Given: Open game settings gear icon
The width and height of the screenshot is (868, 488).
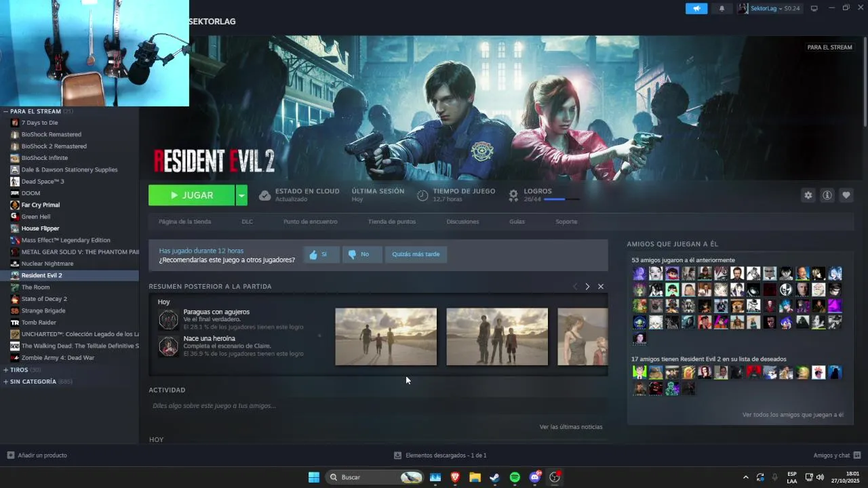Looking at the screenshot, I should pos(808,195).
